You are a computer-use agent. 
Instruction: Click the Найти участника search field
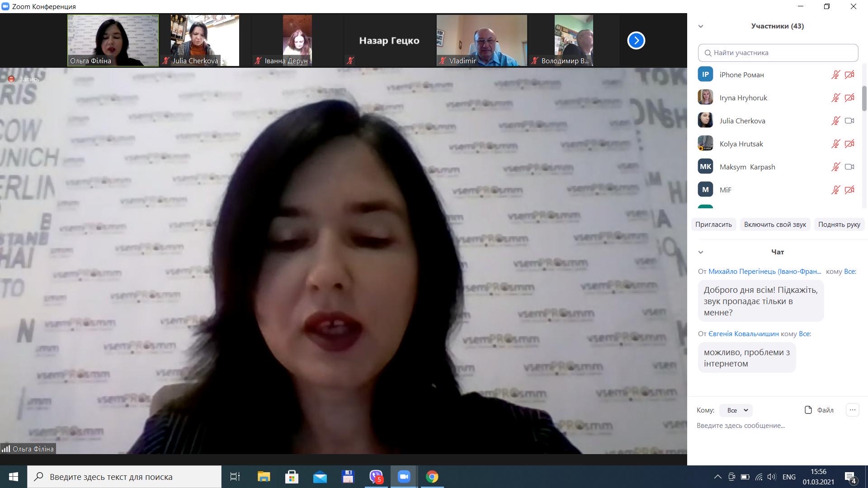778,53
